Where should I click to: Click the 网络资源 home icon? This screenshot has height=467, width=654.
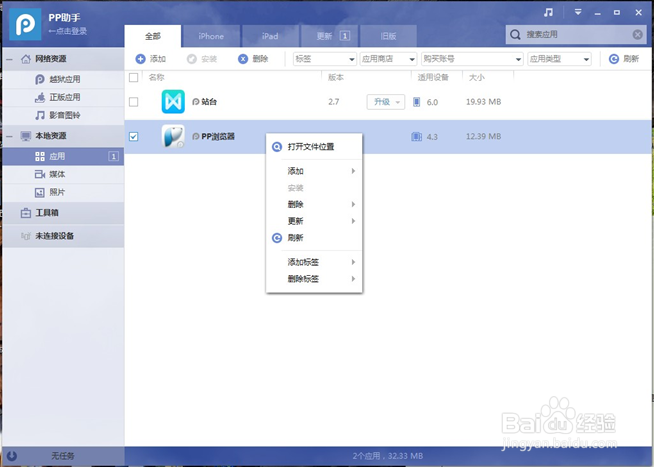(26, 59)
